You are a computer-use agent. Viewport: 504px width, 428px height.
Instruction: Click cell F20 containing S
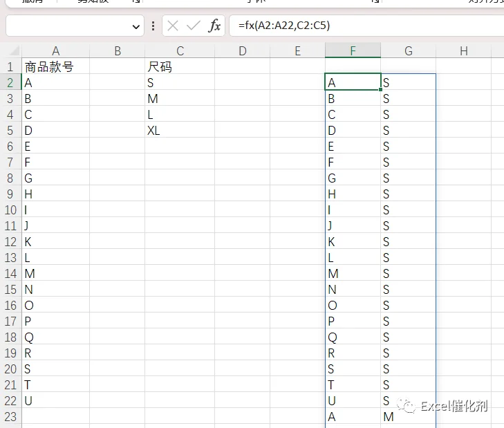pyautogui.click(x=353, y=369)
